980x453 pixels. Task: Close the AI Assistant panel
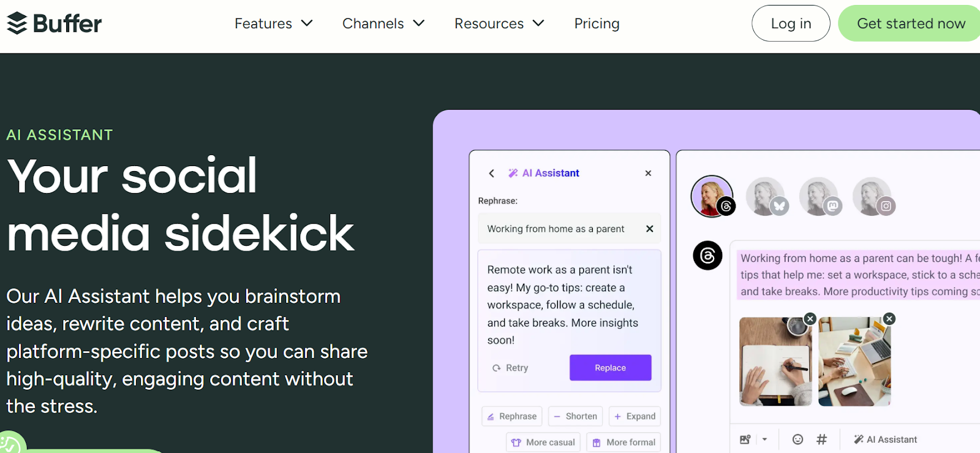tap(648, 173)
